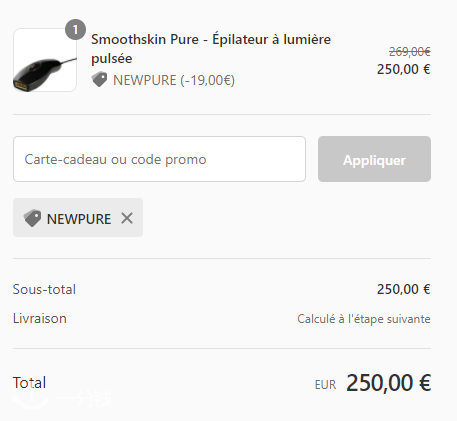457x421 pixels.
Task: Click Calculé à l'étape suivante text
Action: 364,319
